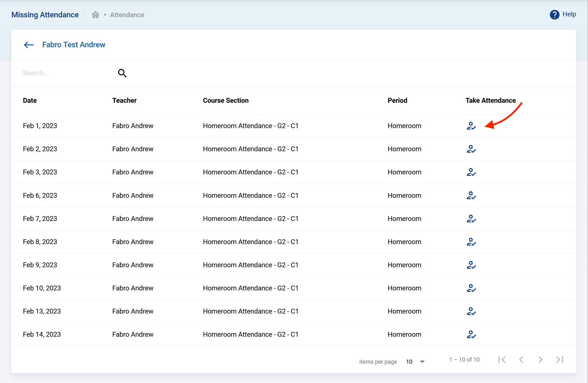Take attendance for Feb 7, 2023
588x383 pixels.
coord(471,219)
